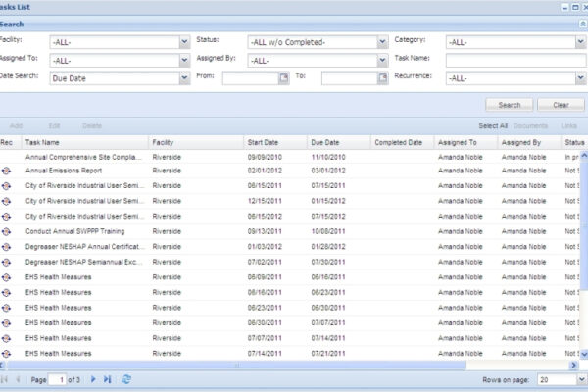
Task: Click the Links toolbar button
Action: coord(568,126)
